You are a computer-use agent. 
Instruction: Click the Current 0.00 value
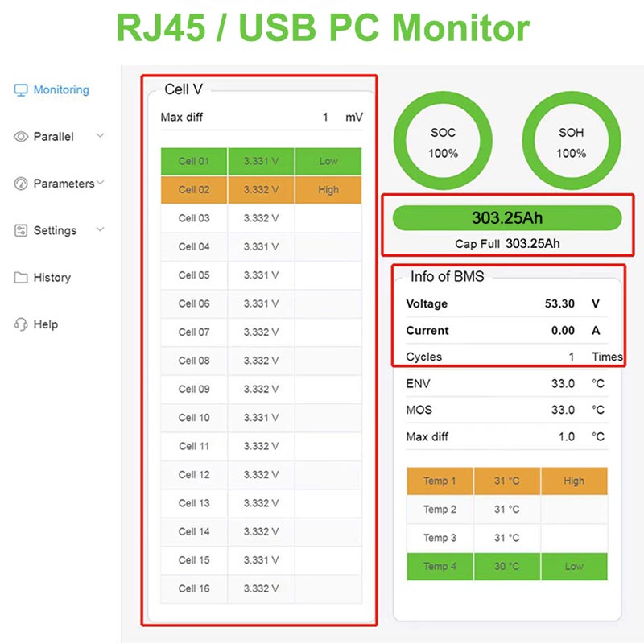coord(563,331)
